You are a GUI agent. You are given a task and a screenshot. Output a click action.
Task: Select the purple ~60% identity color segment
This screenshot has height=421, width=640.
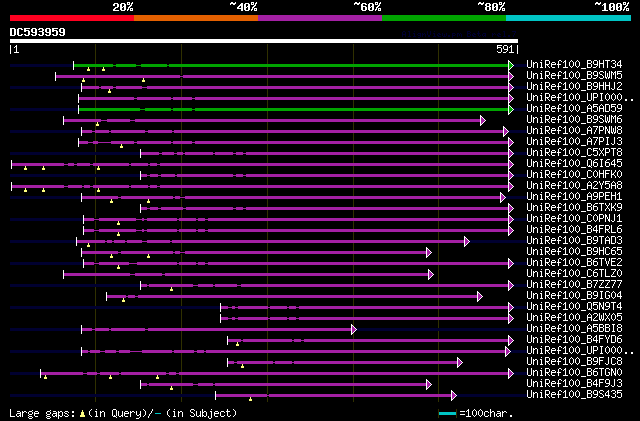click(x=320, y=18)
